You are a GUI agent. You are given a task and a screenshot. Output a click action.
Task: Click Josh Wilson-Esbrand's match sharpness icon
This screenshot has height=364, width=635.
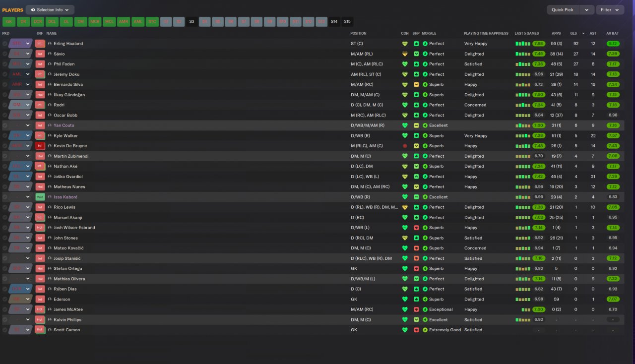(416, 228)
